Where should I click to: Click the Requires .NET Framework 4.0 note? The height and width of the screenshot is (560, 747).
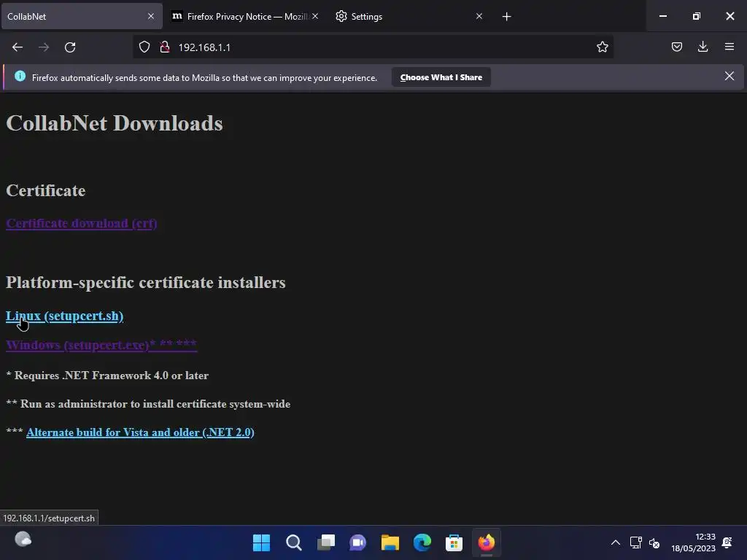(107, 376)
